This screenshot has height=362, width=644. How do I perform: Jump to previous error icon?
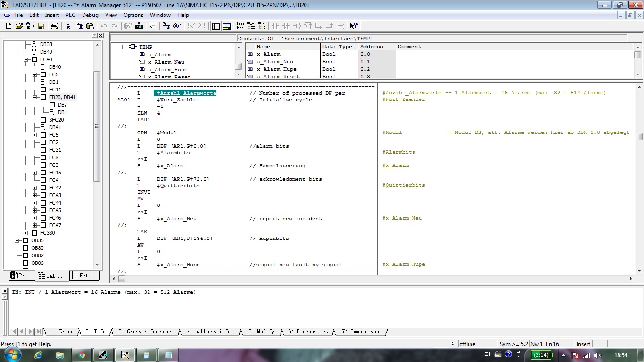(x=191, y=26)
